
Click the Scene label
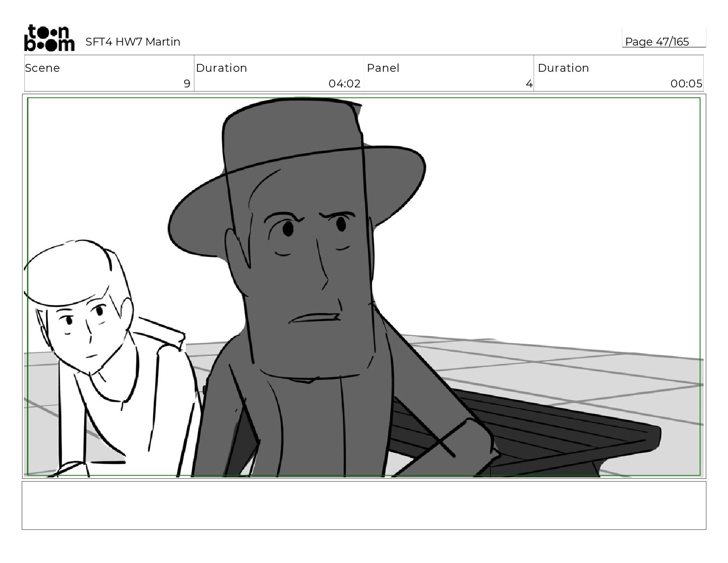pyautogui.click(x=42, y=68)
